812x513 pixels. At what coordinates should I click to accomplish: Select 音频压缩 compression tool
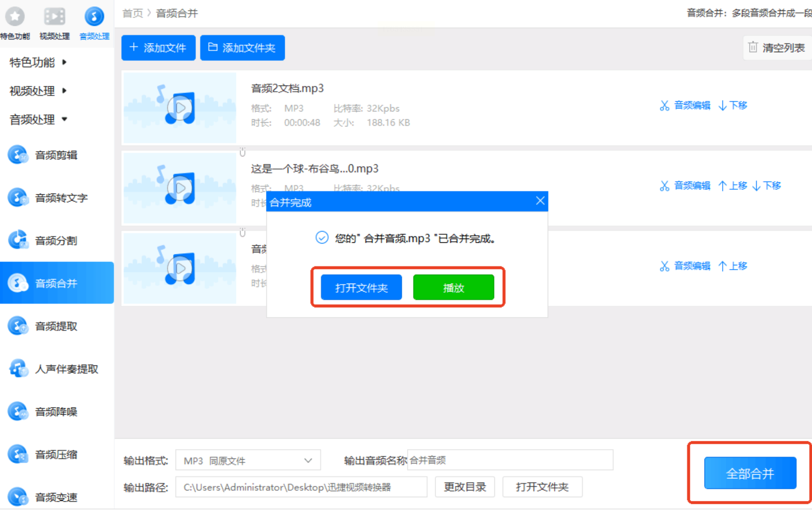(x=56, y=455)
